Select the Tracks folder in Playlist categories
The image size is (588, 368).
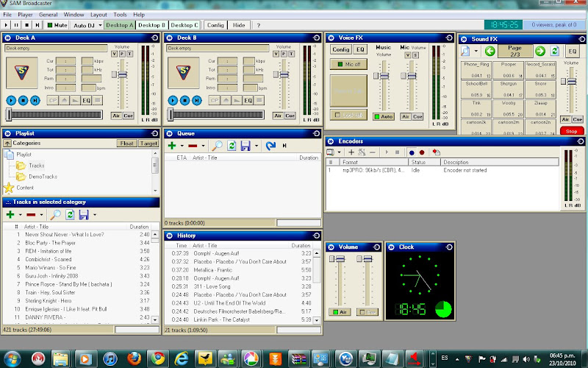pyautogui.click(x=37, y=166)
